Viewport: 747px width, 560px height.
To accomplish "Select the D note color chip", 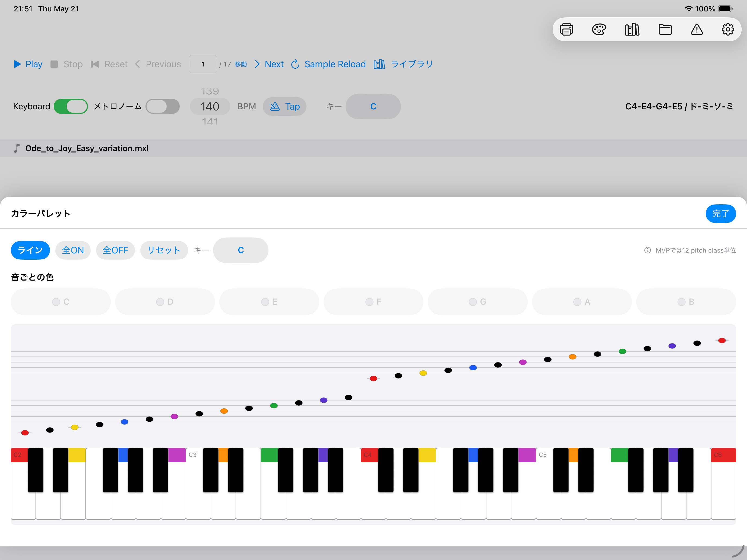I will (x=165, y=302).
